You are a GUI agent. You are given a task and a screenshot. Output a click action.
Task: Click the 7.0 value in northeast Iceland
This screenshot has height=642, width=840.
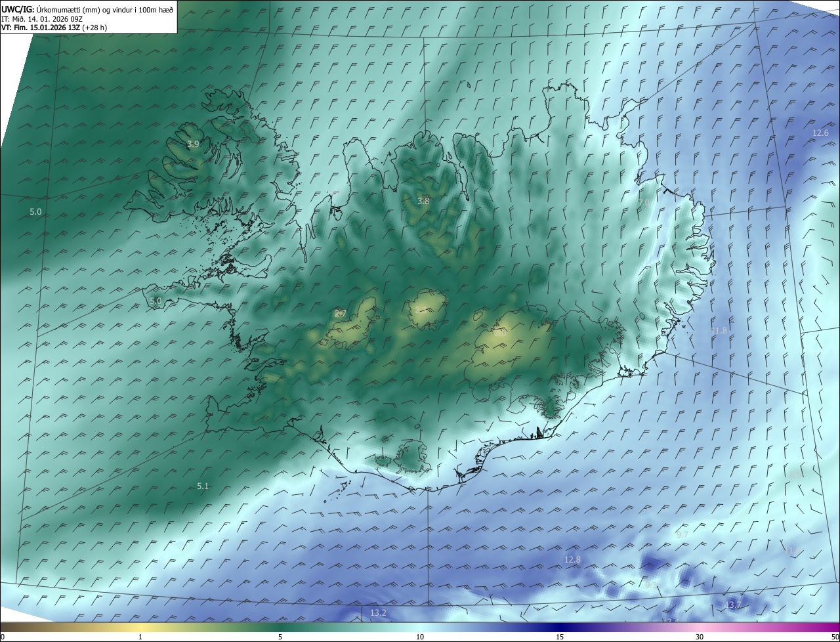pyautogui.click(x=644, y=203)
